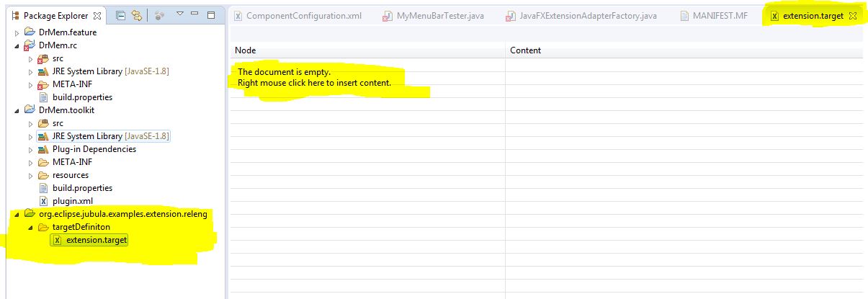Select extension.target in the Package Explorer
Viewport: 868px width, 299px height.
[97, 240]
